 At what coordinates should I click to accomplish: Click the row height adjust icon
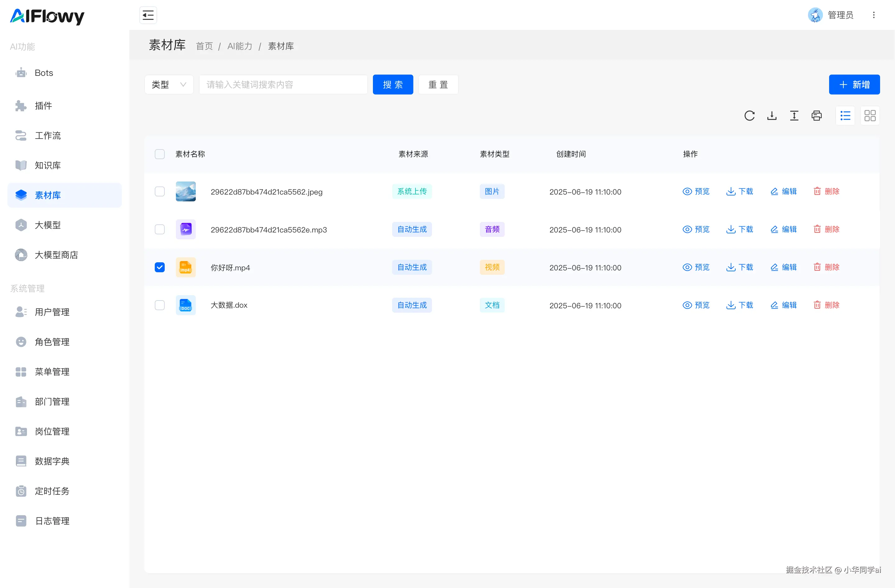794,116
